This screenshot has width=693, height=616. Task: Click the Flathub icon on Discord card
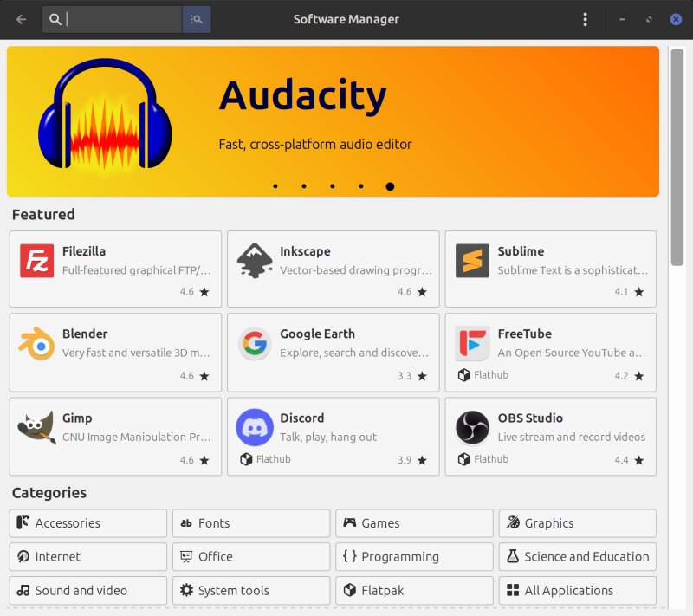point(246,459)
